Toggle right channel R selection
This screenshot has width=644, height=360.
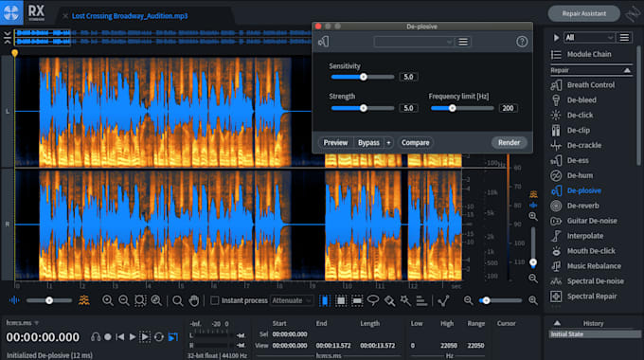tap(8, 225)
